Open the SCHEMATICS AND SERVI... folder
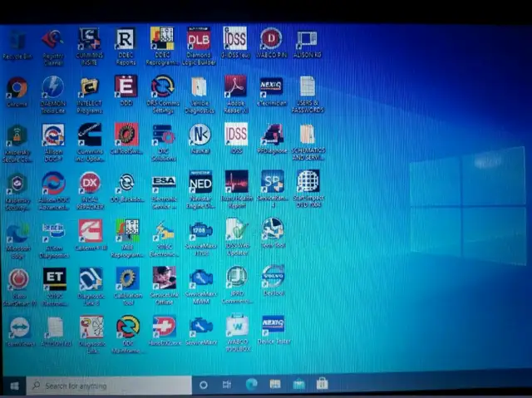Viewport: 532px width, 398px height. point(308,134)
